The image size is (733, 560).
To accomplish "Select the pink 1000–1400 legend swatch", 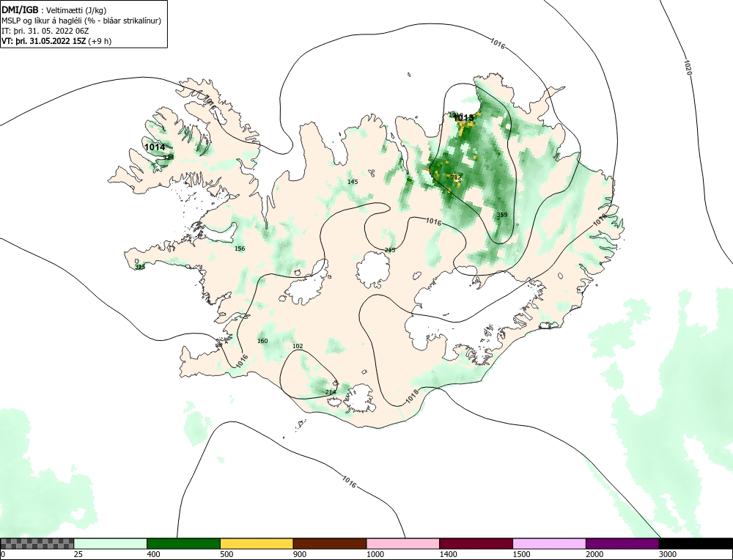I will [403, 544].
